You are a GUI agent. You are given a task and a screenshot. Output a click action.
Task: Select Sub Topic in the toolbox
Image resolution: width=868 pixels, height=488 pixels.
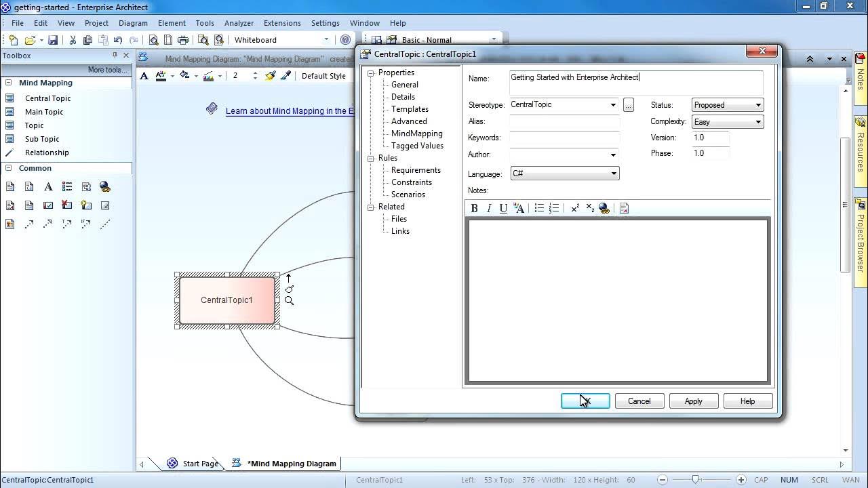(42, 139)
